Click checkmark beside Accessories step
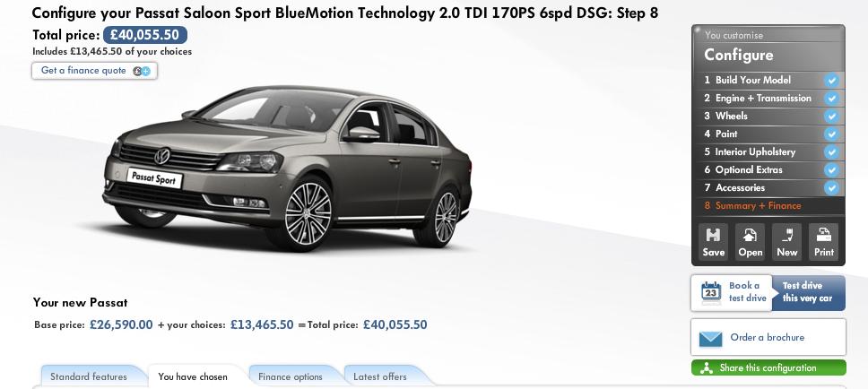The height and width of the screenshot is (389, 868). [x=831, y=188]
